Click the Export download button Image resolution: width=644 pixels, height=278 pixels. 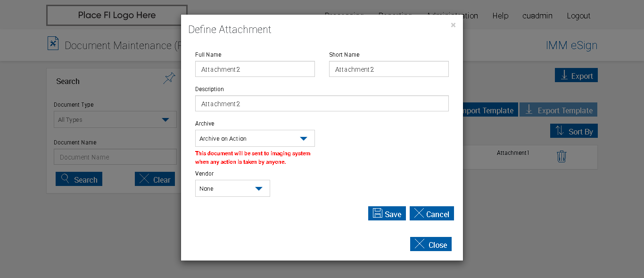tap(576, 76)
